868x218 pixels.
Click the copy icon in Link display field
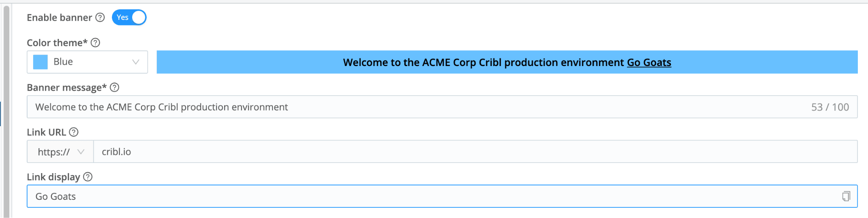[846, 196]
